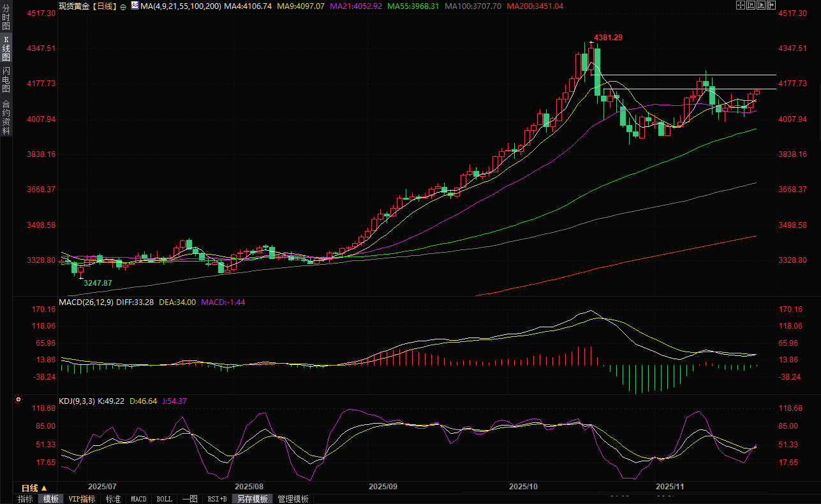Apply the BOLL template button
The width and height of the screenshot is (821, 504).
[x=164, y=499]
